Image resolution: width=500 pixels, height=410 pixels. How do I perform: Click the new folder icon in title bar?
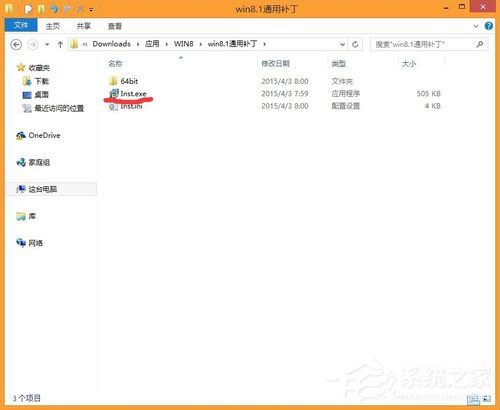41,9
